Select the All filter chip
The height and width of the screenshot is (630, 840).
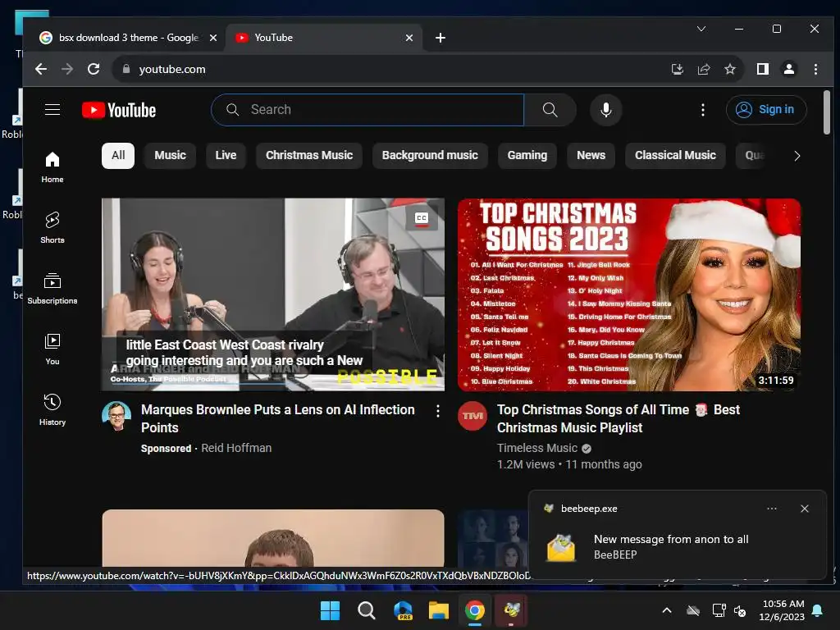(118, 155)
